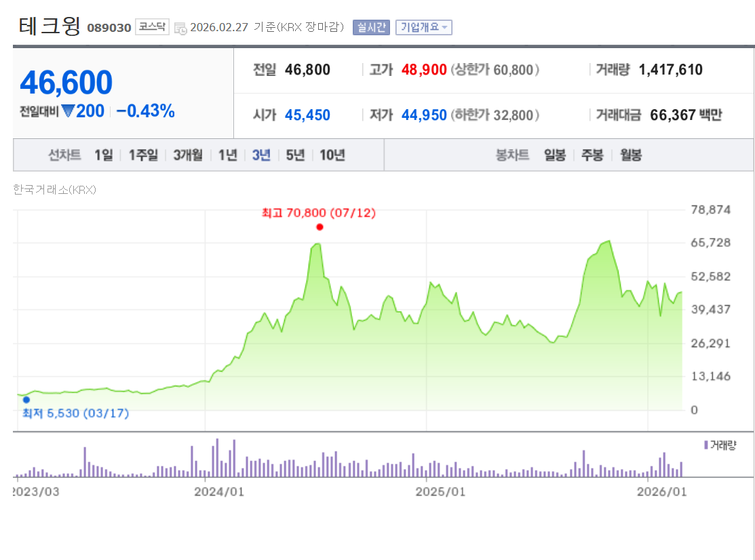Select the 5년 line chart tab

[x=295, y=155]
